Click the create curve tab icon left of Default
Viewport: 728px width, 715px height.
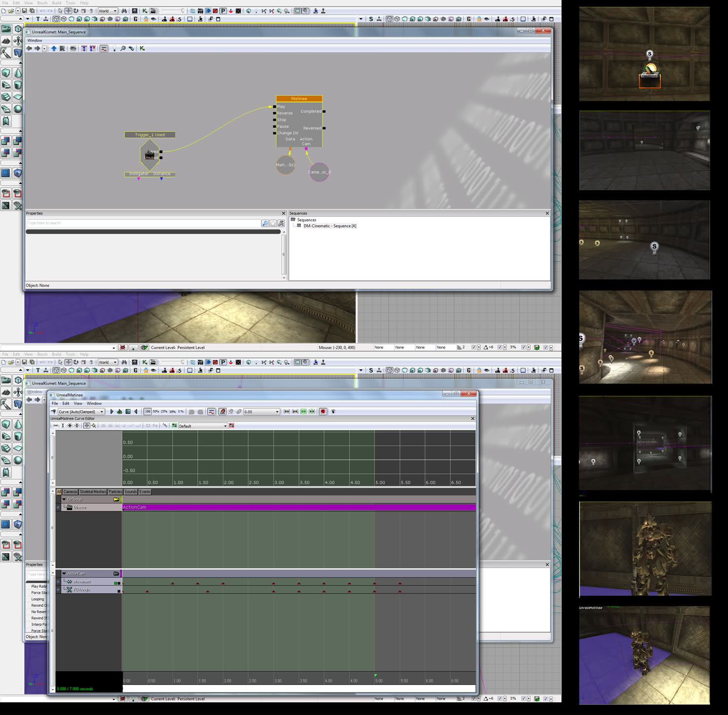[174, 426]
